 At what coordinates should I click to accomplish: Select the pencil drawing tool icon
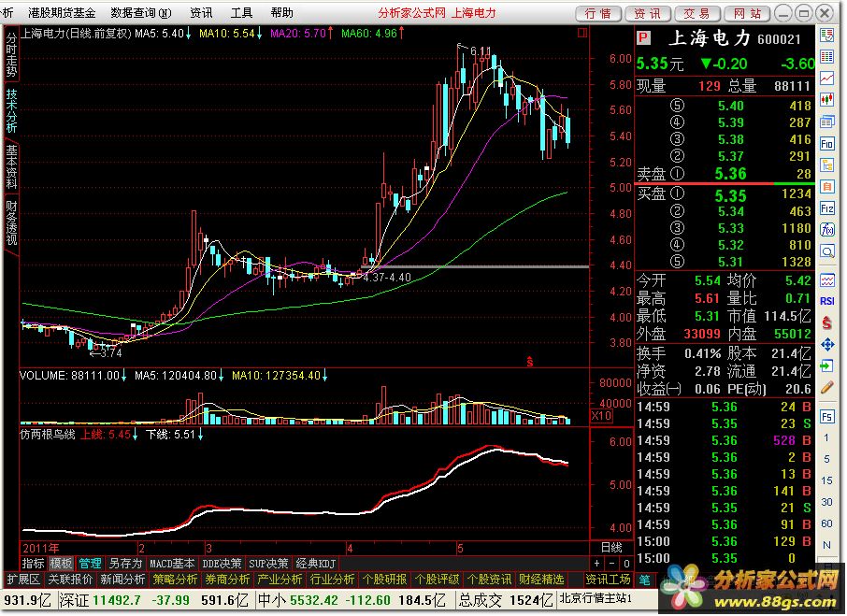click(827, 388)
